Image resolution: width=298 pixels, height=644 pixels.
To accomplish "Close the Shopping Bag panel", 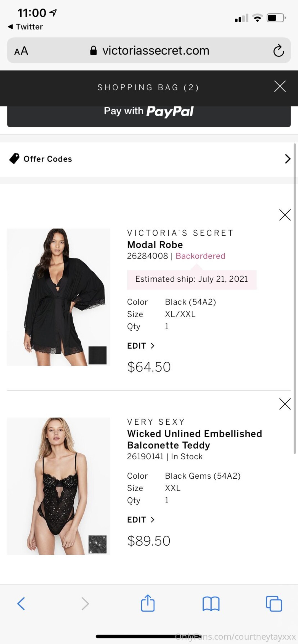I will pyautogui.click(x=280, y=87).
